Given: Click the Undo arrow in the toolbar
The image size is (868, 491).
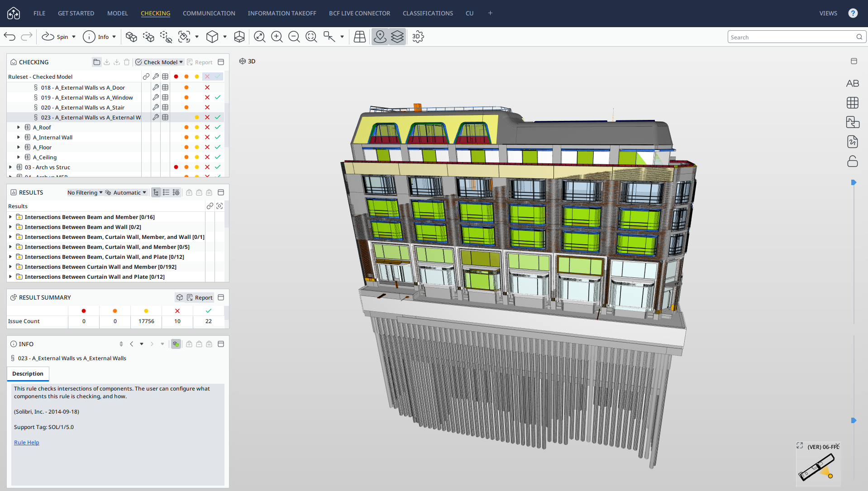Looking at the screenshot, I should pyautogui.click(x=10, y=37).
